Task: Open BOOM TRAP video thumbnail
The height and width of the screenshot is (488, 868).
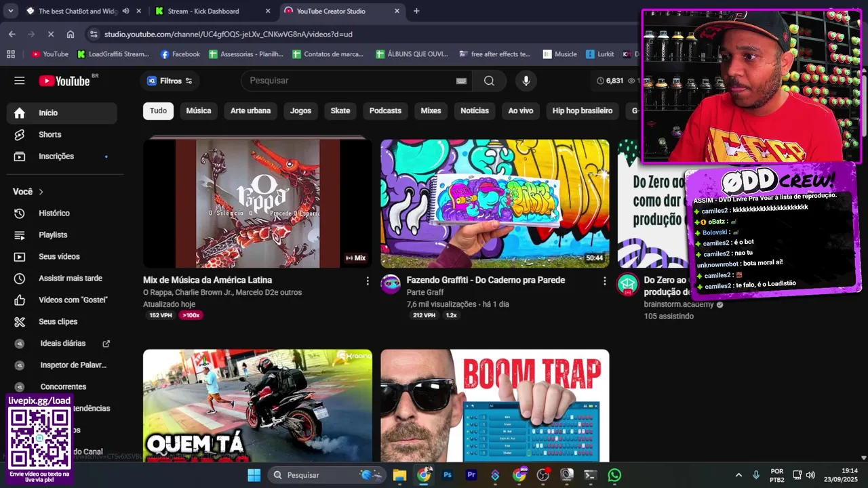Action: (495, 405)
